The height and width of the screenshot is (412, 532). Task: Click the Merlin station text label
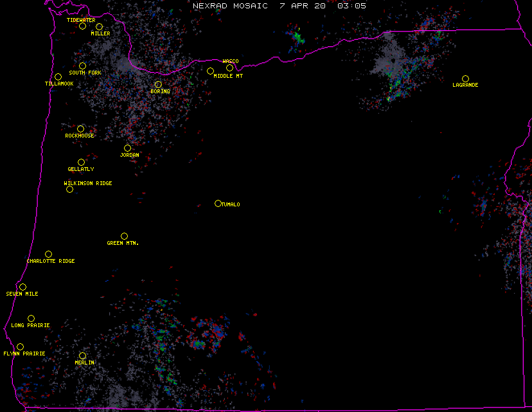(x=84, y=363)
